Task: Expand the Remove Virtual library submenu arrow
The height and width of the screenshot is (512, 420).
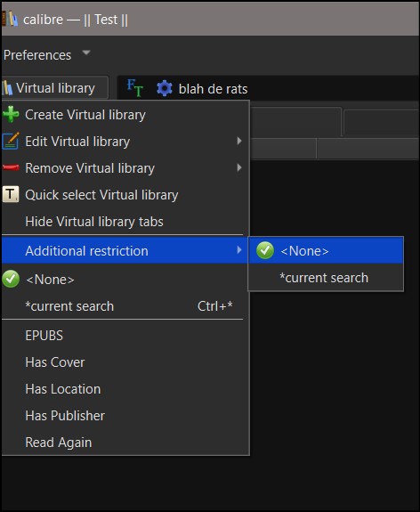Action: (239, 167)
